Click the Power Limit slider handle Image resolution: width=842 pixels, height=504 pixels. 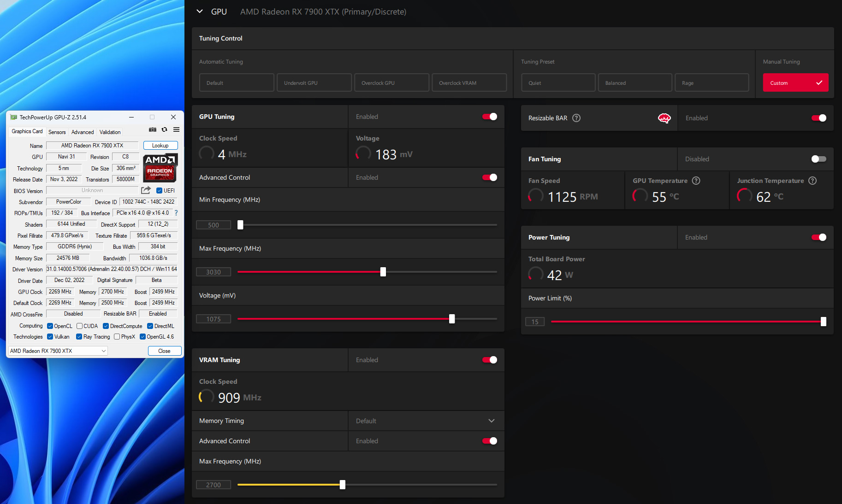tap(824, 322)
